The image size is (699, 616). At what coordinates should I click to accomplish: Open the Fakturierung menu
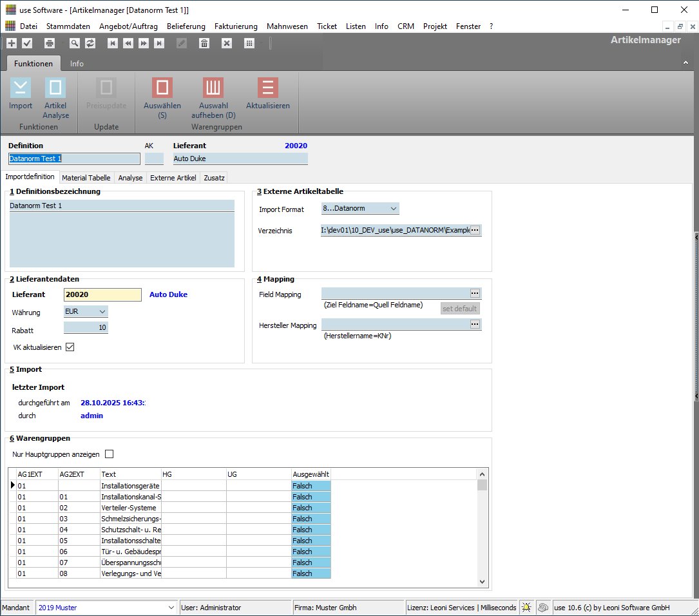pyautogui.click(x=236, y=26)
